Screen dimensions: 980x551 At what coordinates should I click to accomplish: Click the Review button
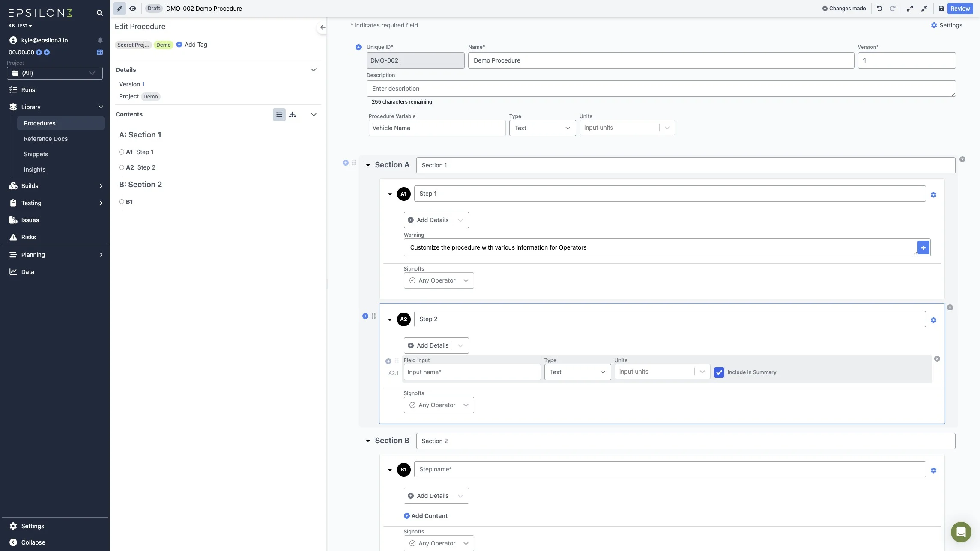[960, 9]
